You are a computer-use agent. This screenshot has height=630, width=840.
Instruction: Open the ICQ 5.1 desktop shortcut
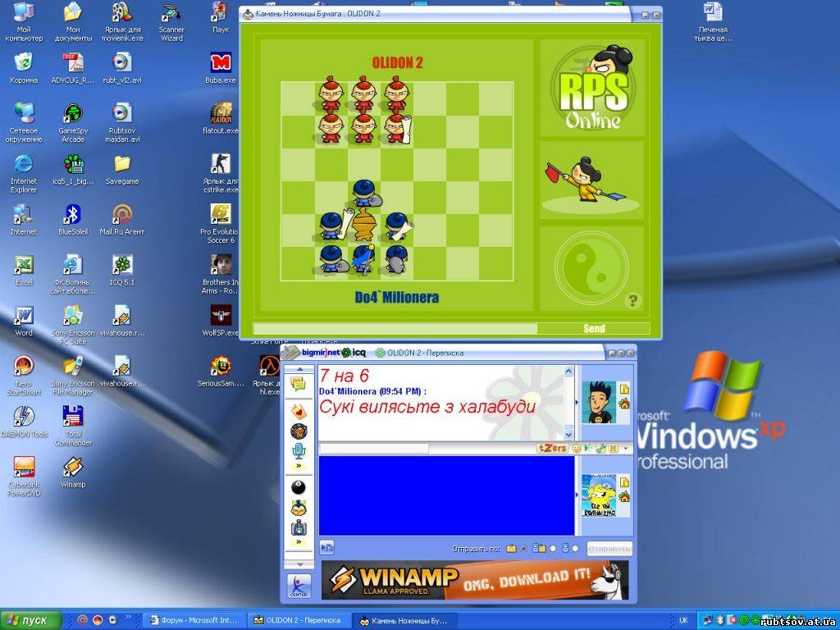[x=122, y=271]
